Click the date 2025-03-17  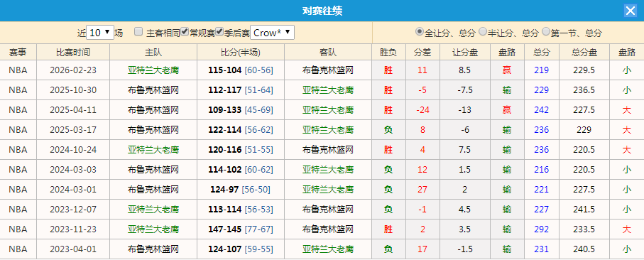click(x=73, y=130)
